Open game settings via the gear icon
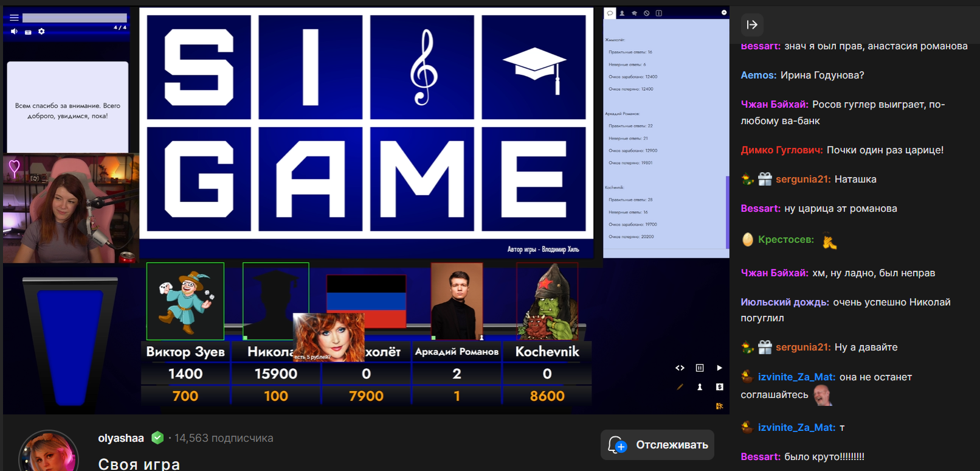The width and height of the screenshot is (980, 471). 41,32
